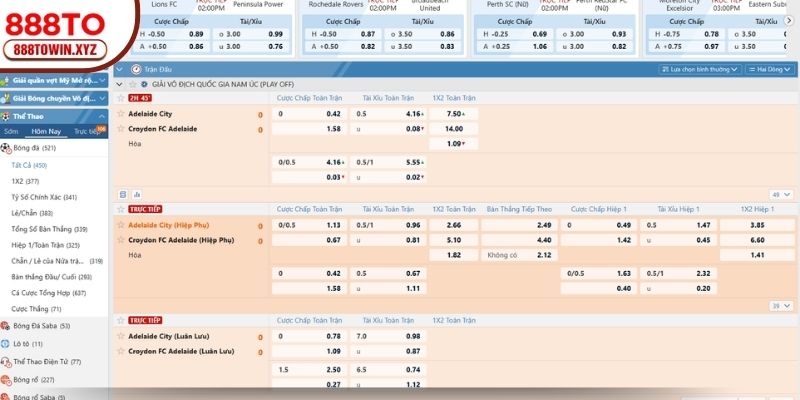800x400 pixels.
Task: Favorite Adelaide City (Luân Lưu) team
Action: click(121, 336)
